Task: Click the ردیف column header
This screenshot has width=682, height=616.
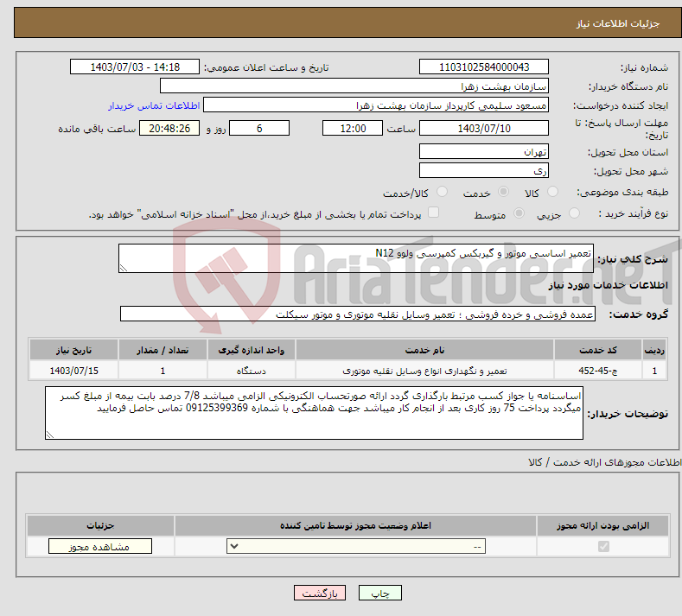Action: (654, 350)
